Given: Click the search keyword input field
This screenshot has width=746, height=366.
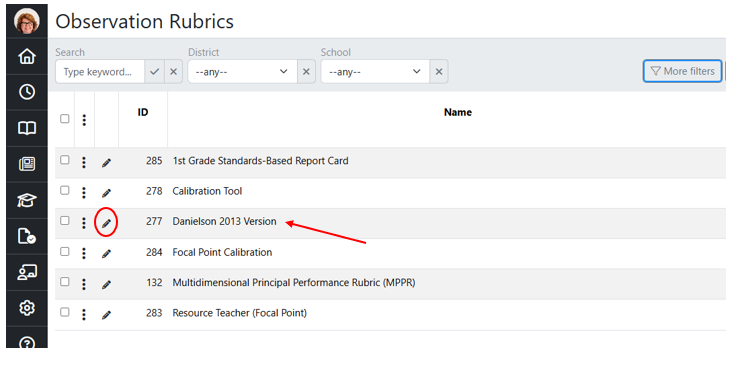Looking at the screenshot, I should point(100,72).
